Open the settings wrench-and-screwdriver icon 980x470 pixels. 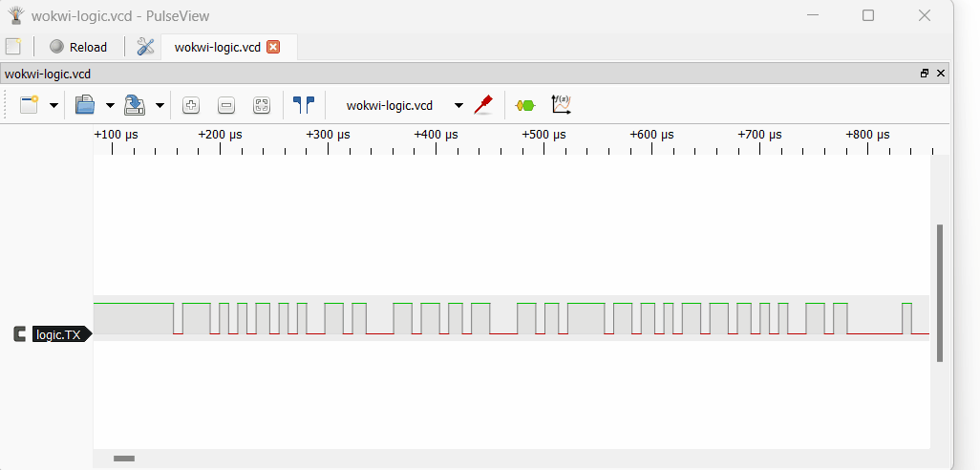[145, 47]
